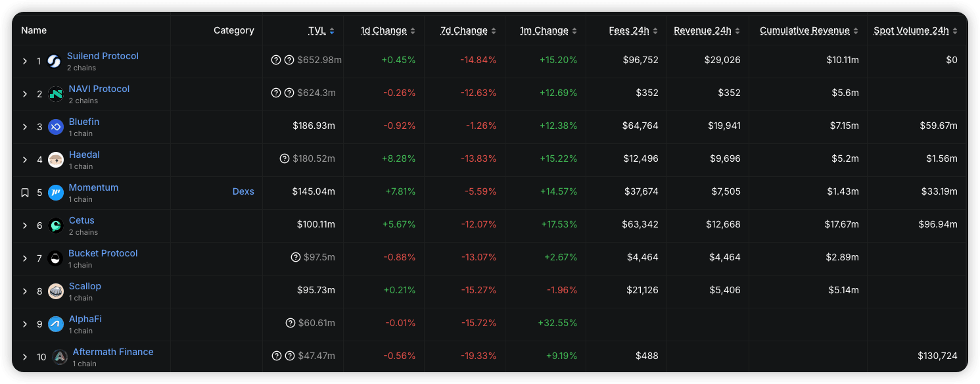Image resolution: width=980 pixels, height=384 pixels.
Task: Sort by the Fees 24h column header
Action: (x=629, y=30)
